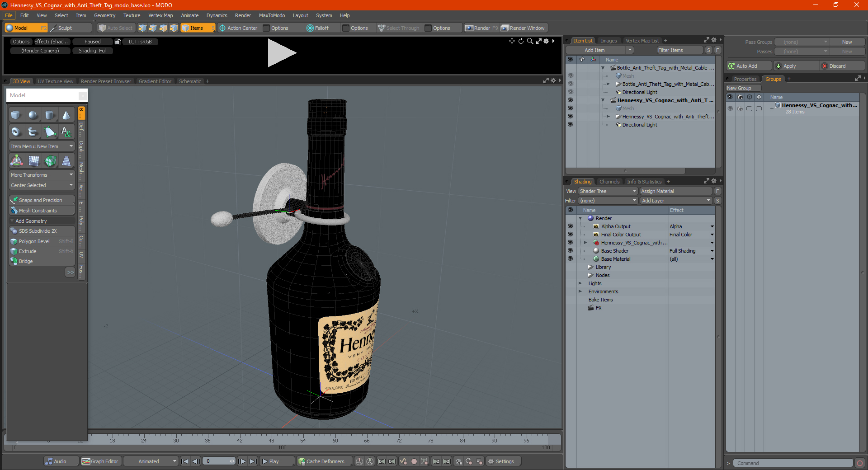Click the Polygon Bevel tool
This screenshot has width=868, height=470.
42,241
